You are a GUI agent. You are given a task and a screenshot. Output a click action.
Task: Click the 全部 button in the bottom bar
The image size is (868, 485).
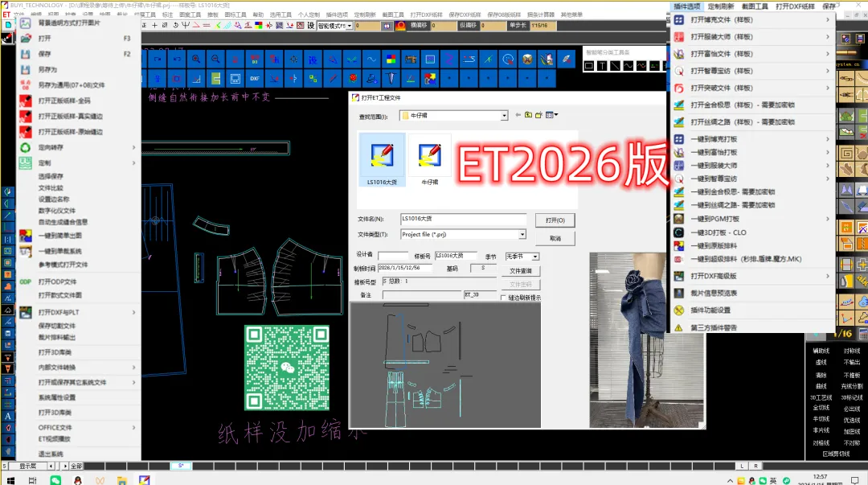76,467
